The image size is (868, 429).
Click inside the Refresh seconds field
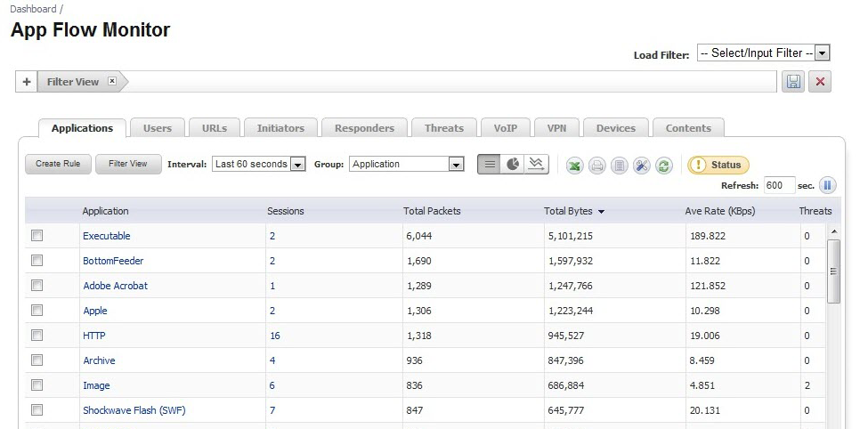[x=779, y=185]
